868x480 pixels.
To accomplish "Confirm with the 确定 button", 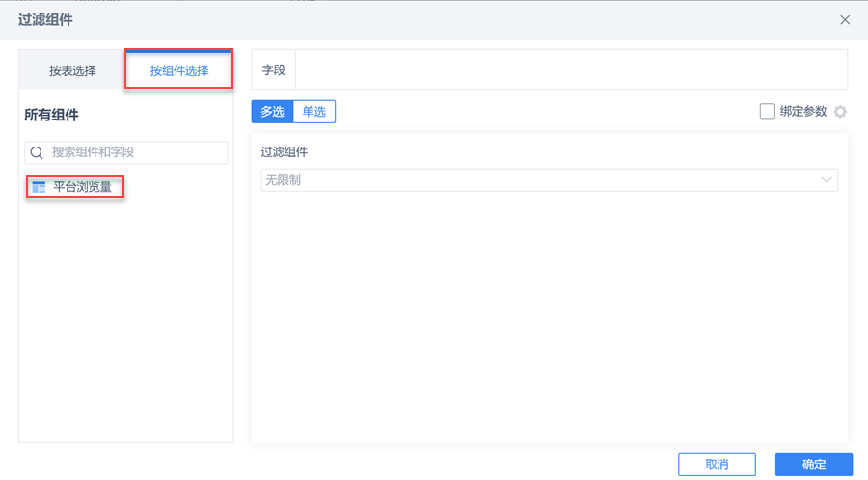I will [x=813, y=465].
